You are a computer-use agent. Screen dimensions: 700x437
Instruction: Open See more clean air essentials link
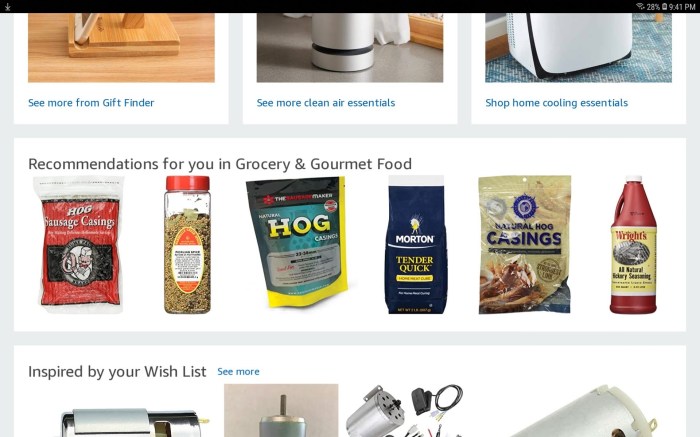[x=326, y=103]
